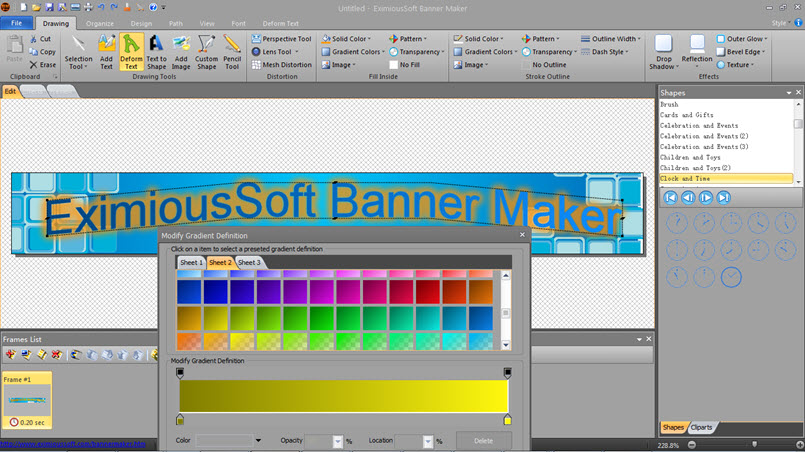The height and width of the screenshot is (452, 805).
Task: Zoom out with the minus button
Action: pos(692,445)
